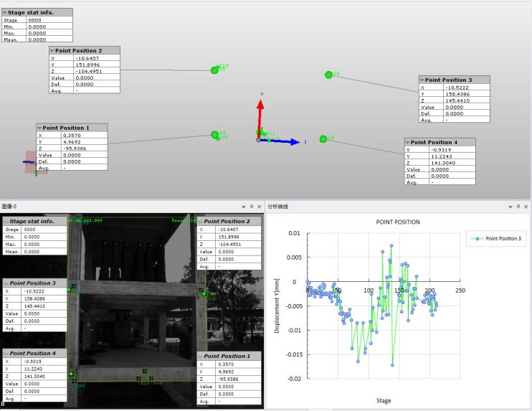Select the 分析曲线 panel title tab
This screenshot has height=411, width=532.
click(x=277, y=207)
